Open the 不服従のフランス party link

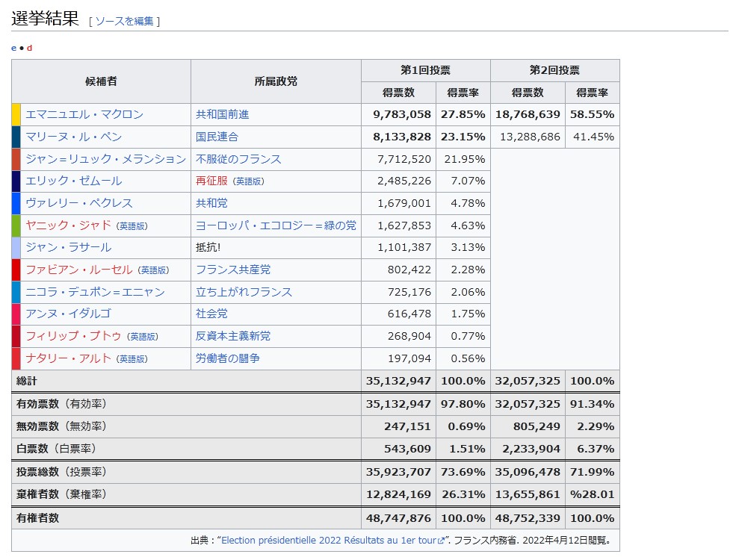[238, 159]
